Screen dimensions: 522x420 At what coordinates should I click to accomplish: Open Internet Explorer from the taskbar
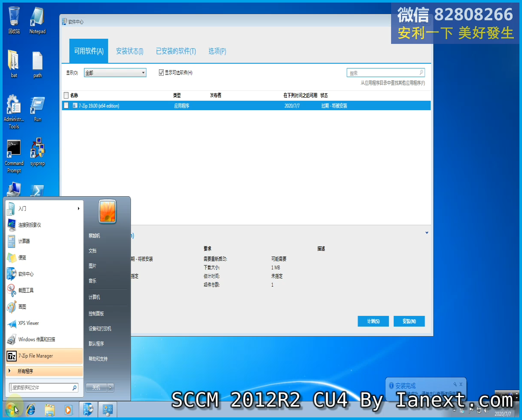pyautogui.click(x=31, y=410)
